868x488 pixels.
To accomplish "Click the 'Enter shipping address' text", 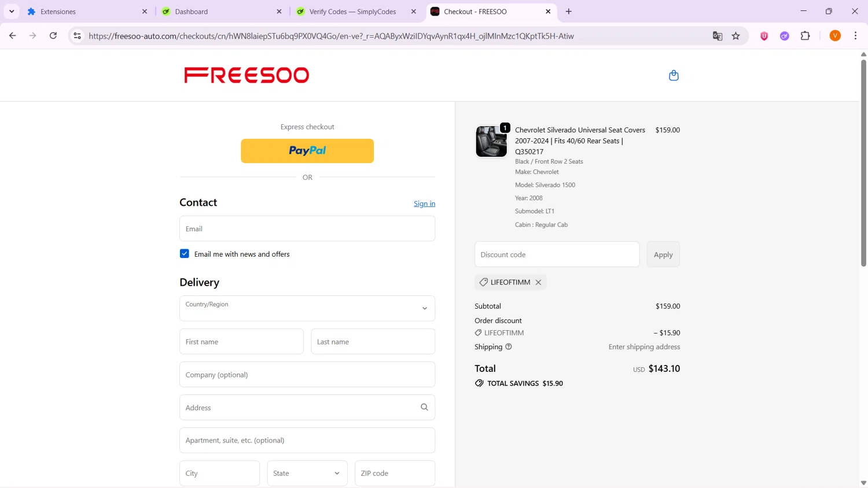I will coord(644,347).
